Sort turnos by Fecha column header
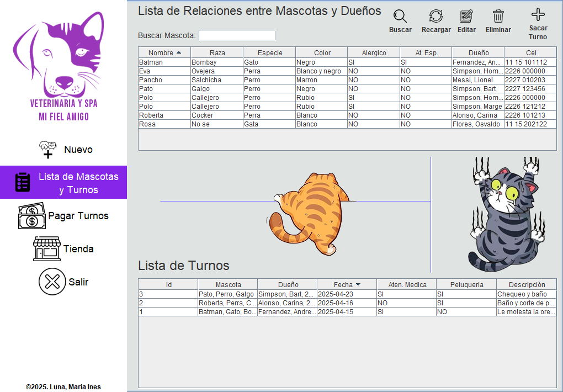This screenshot has height=392, width=563. 347,284
